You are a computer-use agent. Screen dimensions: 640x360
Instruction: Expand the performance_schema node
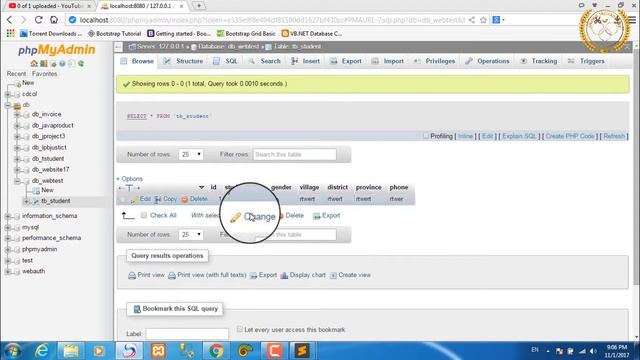8,238
